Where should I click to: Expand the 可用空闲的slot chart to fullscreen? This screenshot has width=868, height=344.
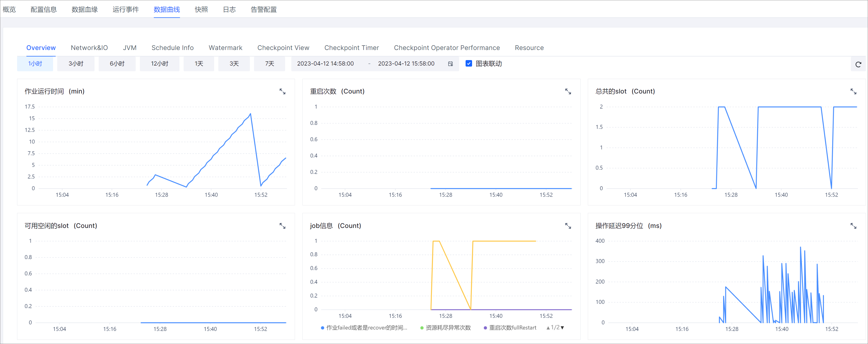tap(282, 226)
